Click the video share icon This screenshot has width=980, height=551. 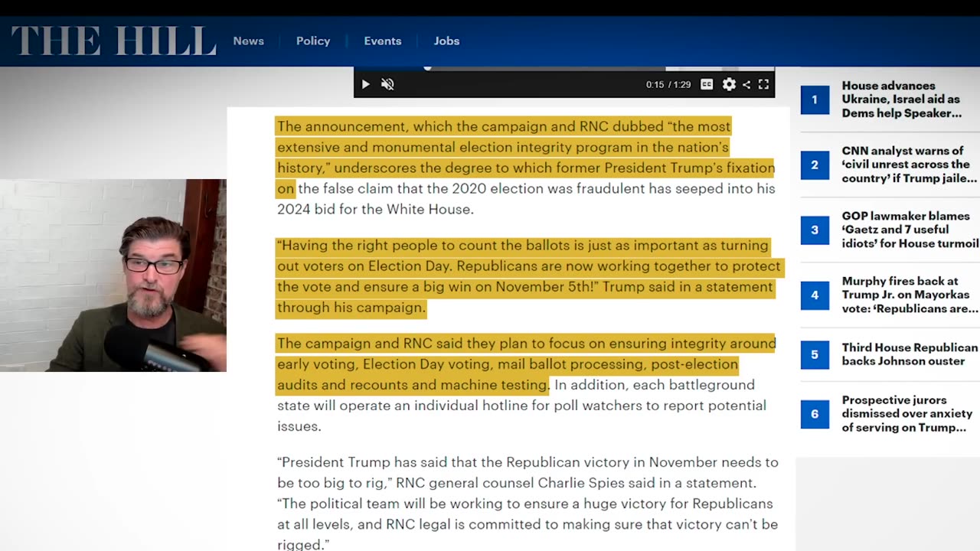pyautogui.click(x=746, y=84)
